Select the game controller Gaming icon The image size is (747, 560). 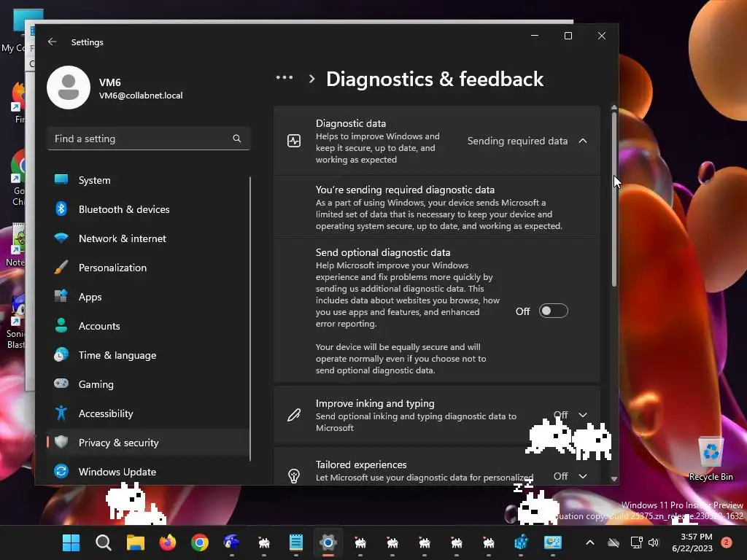[61, 384]
